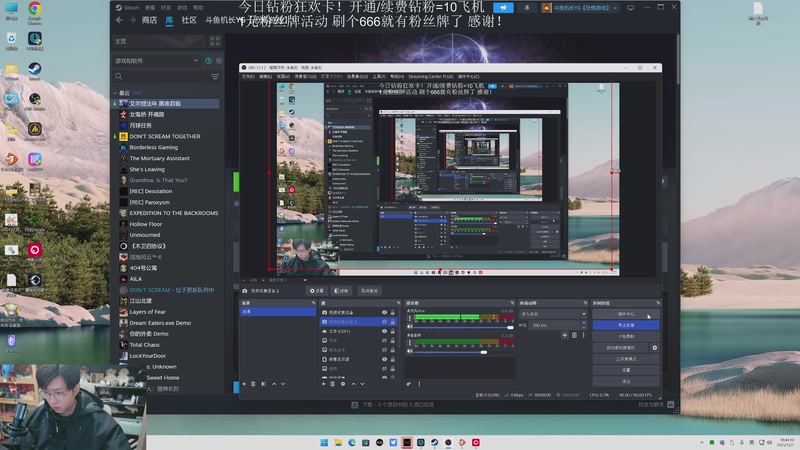Image resolution: width=800 pixels, height=450 pixels.
Task: Open Steam announcements megaphone button
Action: (x=503, y=8)
